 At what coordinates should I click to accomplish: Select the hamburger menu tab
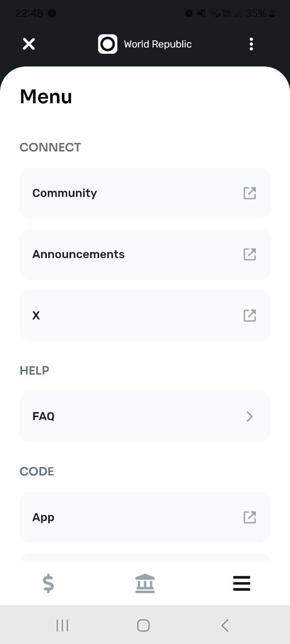pyautogui.click(x=242, y=584)
